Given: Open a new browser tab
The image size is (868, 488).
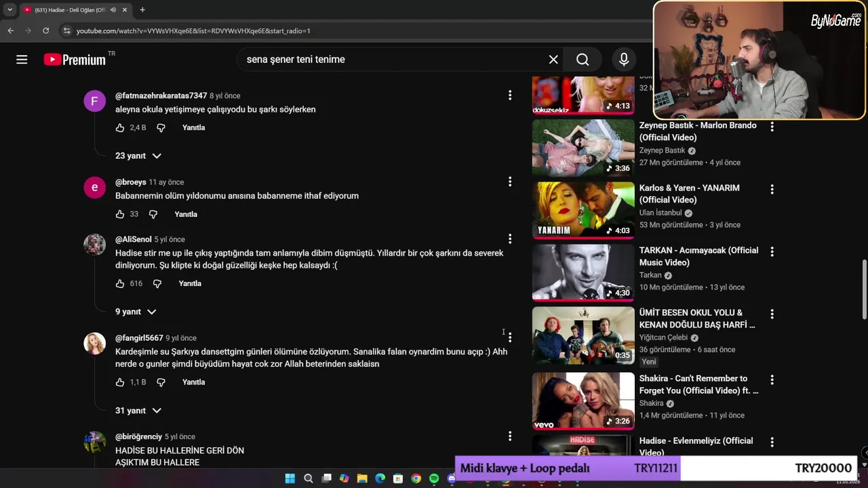Looking at the screenshot, I should tap(142, 10).
